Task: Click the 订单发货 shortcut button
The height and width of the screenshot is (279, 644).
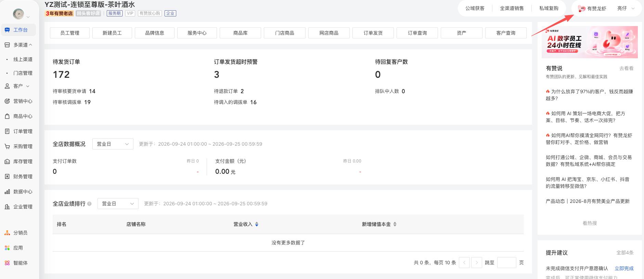Action: tap(373, 33)
